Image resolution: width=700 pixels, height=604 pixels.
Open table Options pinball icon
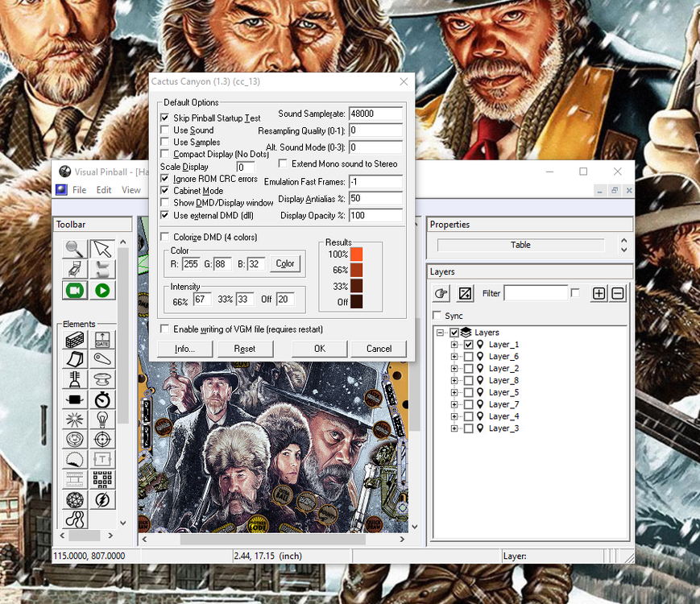tap(75, 269)
